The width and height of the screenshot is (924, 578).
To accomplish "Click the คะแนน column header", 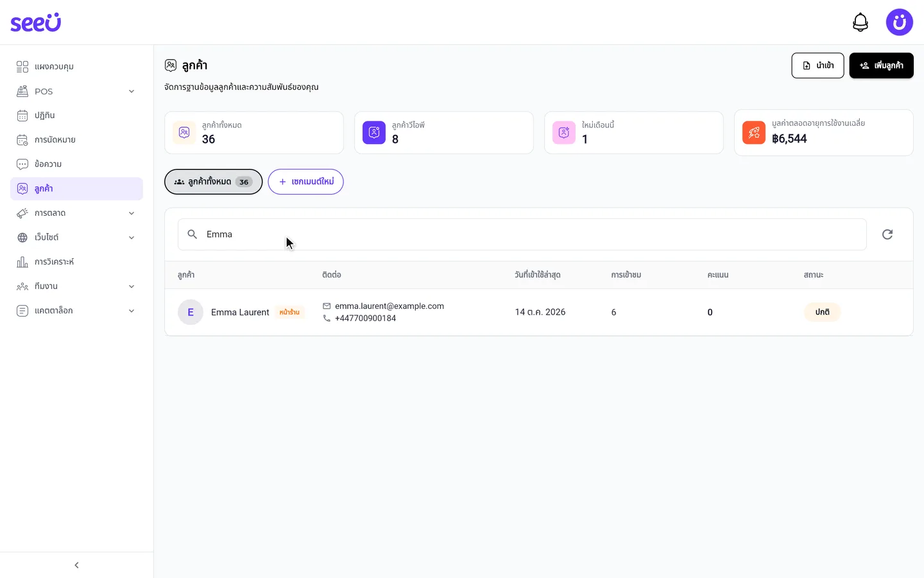I will pyautogui.click(x=718, y=275).
